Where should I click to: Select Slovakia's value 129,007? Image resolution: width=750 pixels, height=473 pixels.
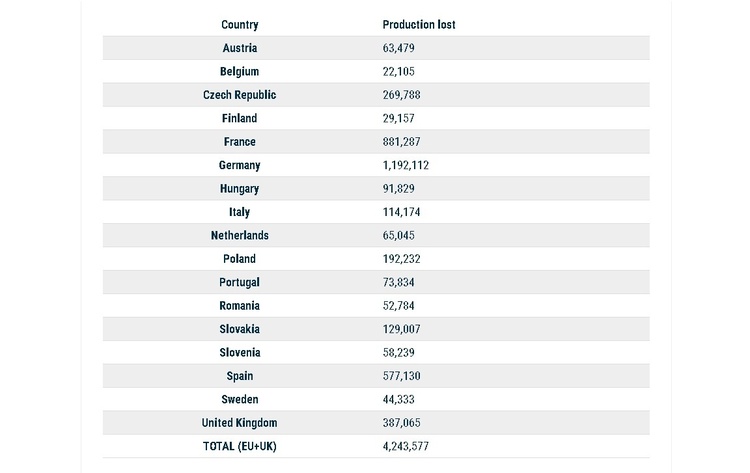[401, 329]
